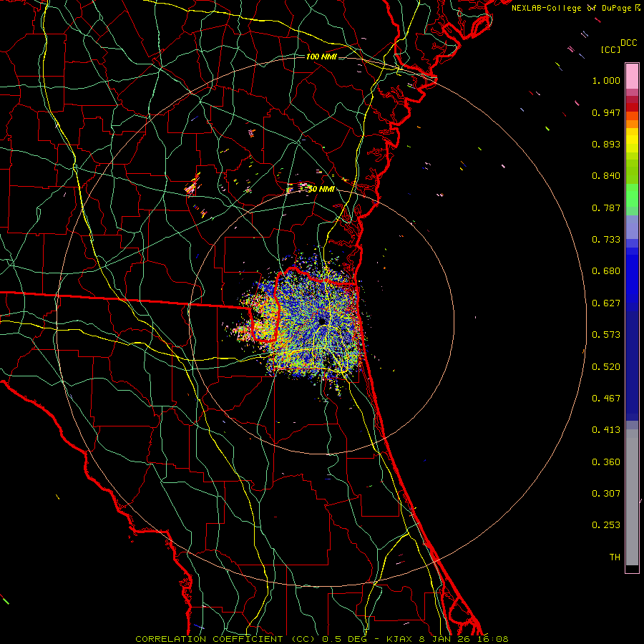Click the 0.680 scale value
644x644 pixels.
point(606,271)
